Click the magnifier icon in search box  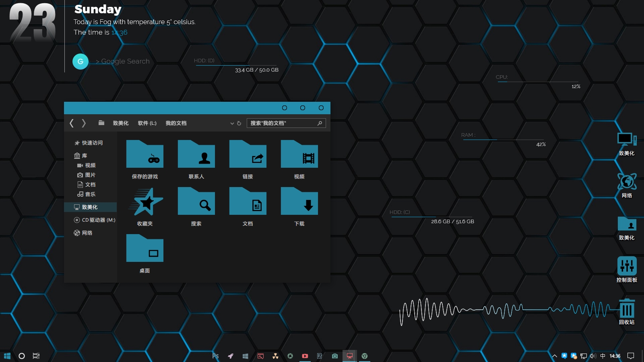coord(320,123)
